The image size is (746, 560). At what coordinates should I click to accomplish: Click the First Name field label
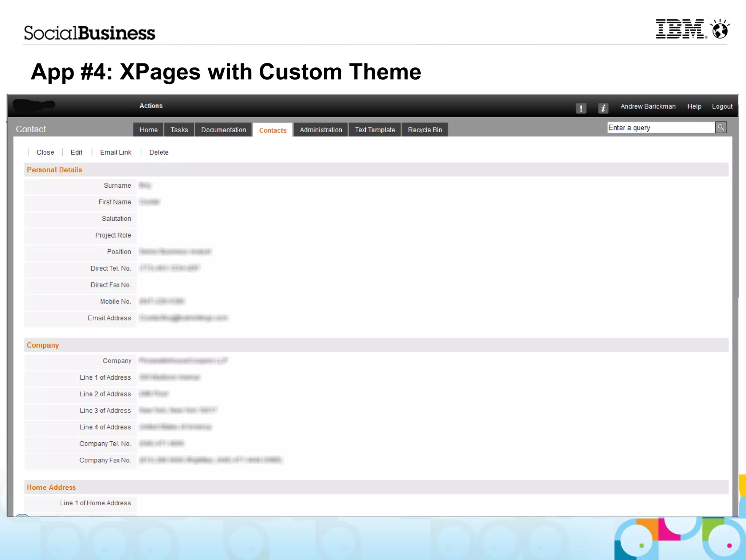114,202
